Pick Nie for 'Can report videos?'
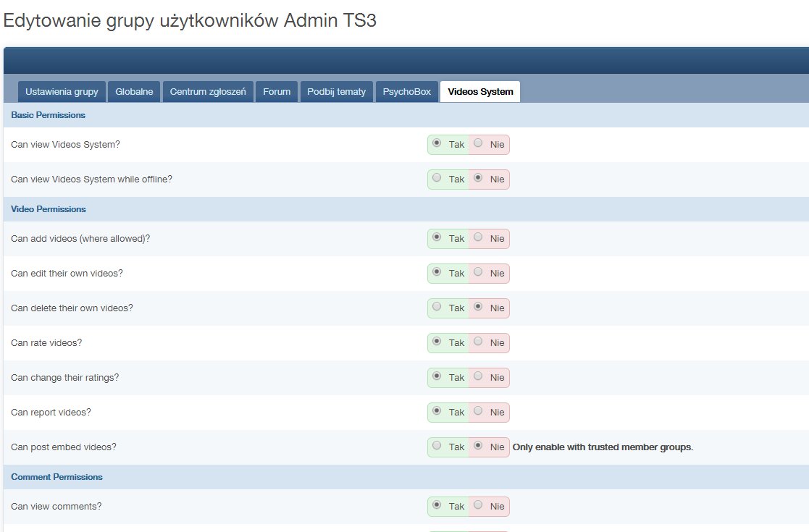This screenshot has height=532, width=809. tap(478, 411)
